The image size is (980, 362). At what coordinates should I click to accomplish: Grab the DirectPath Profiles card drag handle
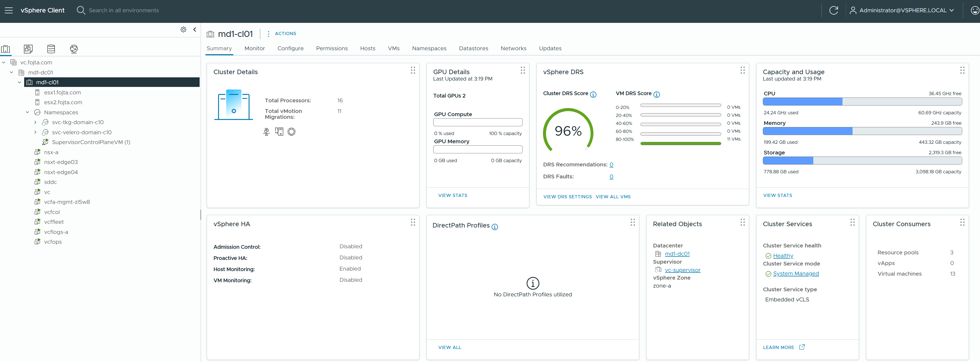tap(633, 222)
